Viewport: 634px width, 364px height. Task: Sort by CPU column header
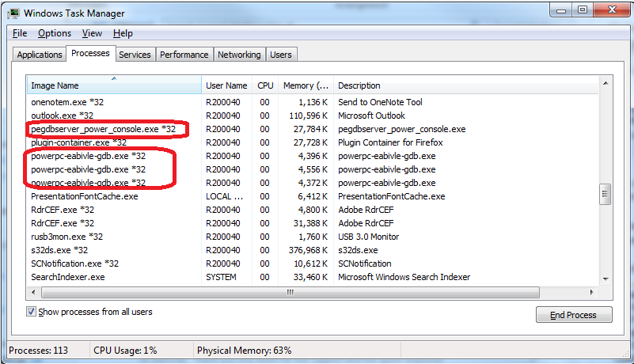265,85
